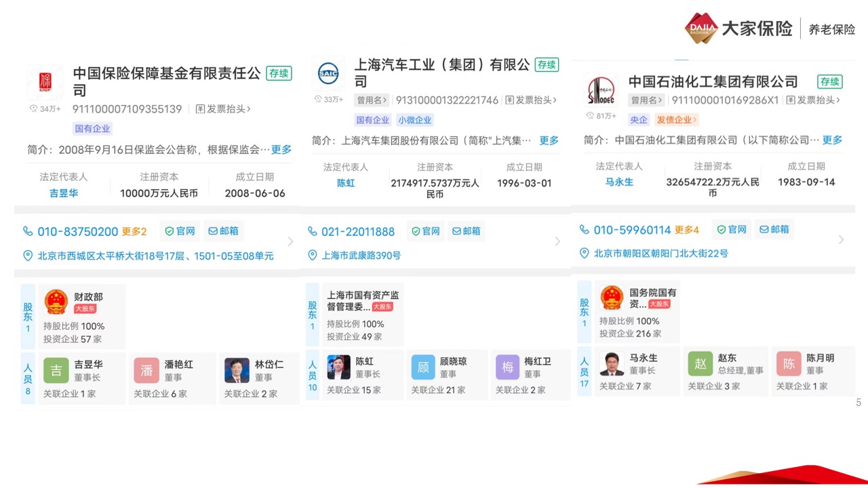Expand 发债企业 tag
868x488 pixels.
point(675,120)
